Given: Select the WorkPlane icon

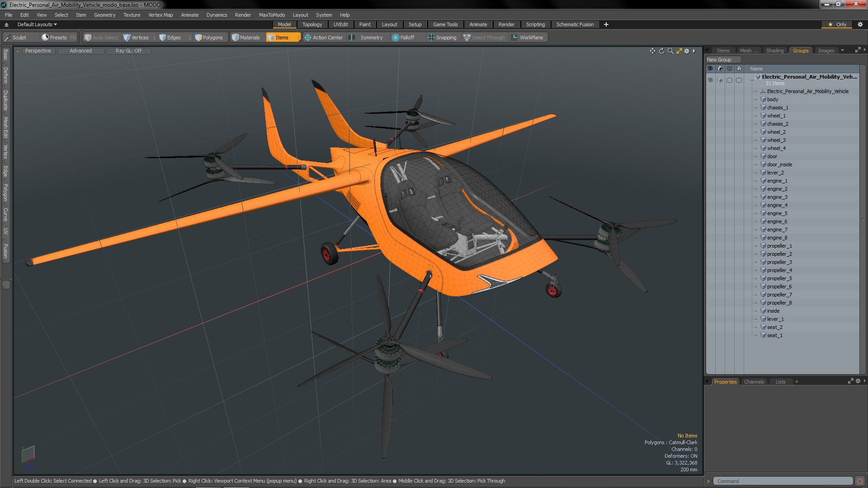Looking at the screenshot, I should coord(514,37).
